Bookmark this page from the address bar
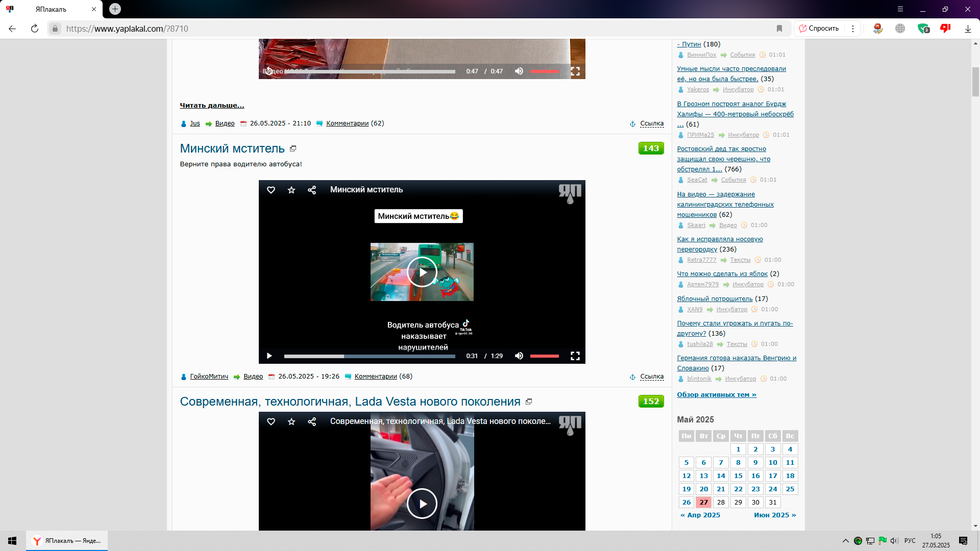Viewport: 980px width, 551px height. coord(779,29)
